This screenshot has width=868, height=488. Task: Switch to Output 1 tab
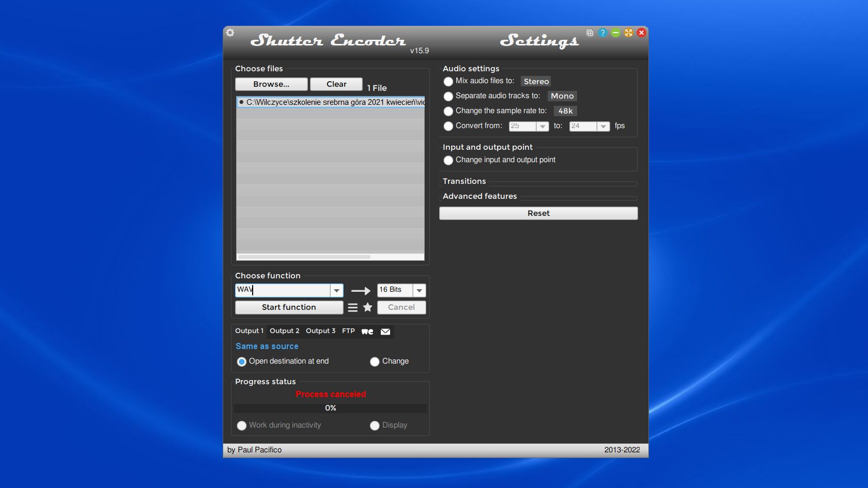point(249,331)
